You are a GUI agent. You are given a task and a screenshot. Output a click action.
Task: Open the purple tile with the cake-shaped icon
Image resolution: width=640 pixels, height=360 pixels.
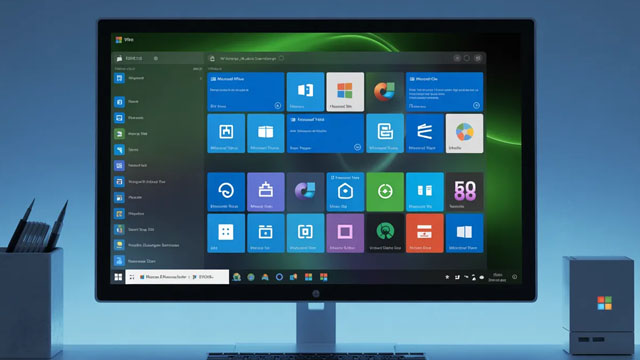[x=266, y=192]
